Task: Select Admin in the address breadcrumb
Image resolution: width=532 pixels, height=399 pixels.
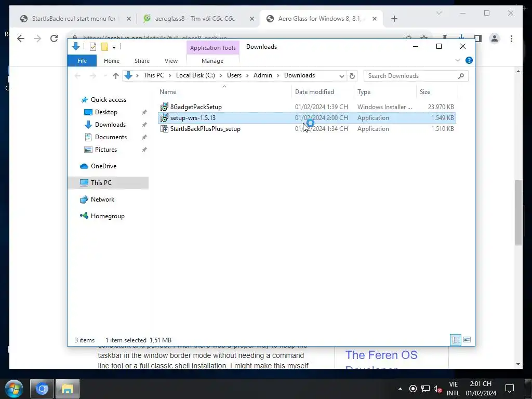Action: (x=262, y=75)
